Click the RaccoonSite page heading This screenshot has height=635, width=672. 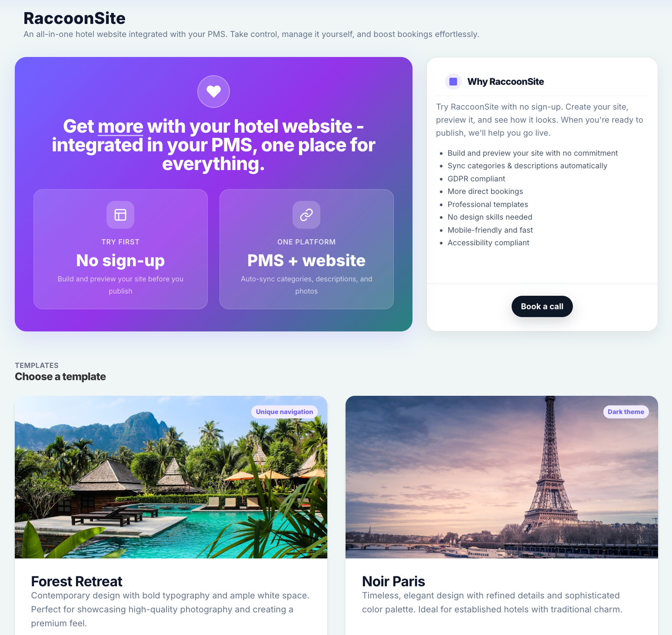(x=74, y=18)
